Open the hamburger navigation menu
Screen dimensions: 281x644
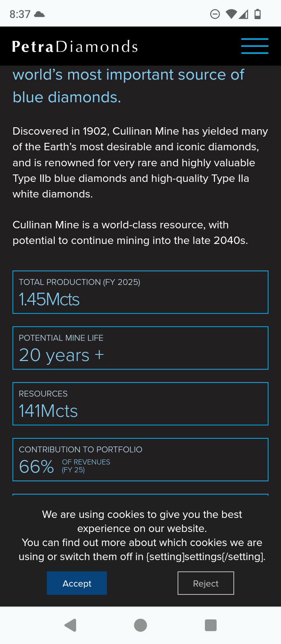254,46
